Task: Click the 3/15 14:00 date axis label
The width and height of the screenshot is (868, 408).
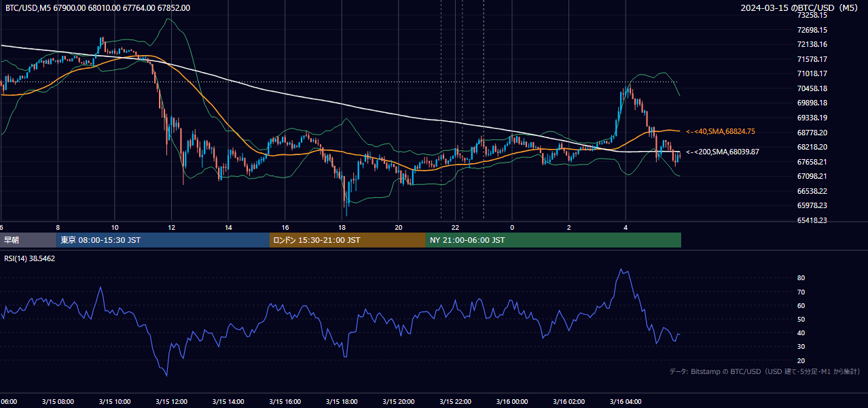Action: [x=228, y=401]
